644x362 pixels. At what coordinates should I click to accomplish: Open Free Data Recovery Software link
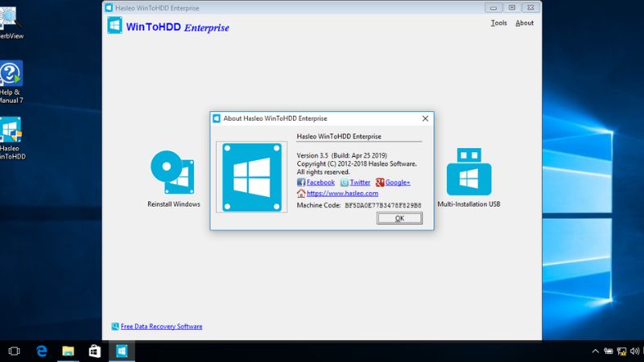162,327
